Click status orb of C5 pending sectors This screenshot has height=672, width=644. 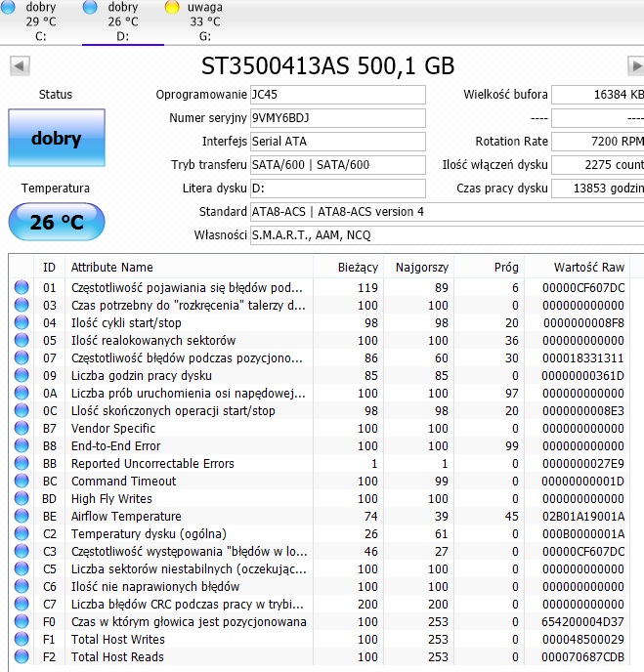tap(21, 568)
